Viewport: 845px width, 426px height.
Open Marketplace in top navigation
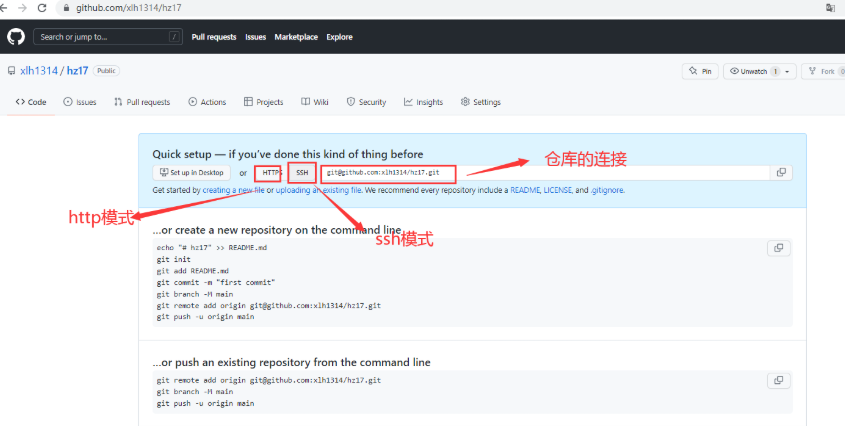(x=296, y=37)
